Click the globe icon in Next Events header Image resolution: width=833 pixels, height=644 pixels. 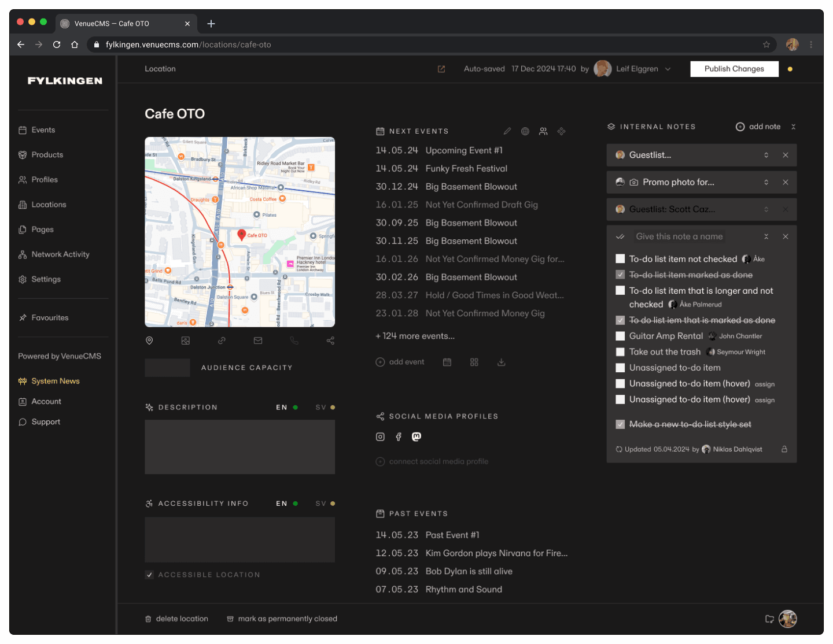coord(525,131)
